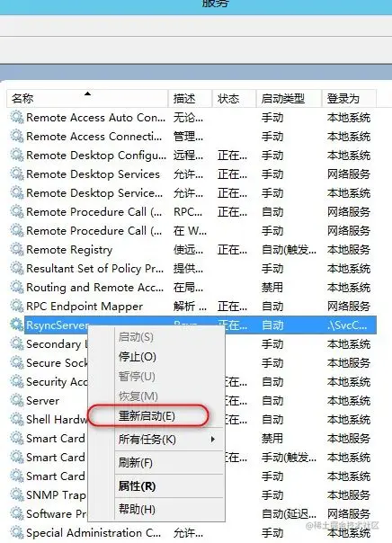This screenshot has width=392, height=543.
Task: Select the Resultant Set of Policy service row
Action: click(x=192, y=268)
